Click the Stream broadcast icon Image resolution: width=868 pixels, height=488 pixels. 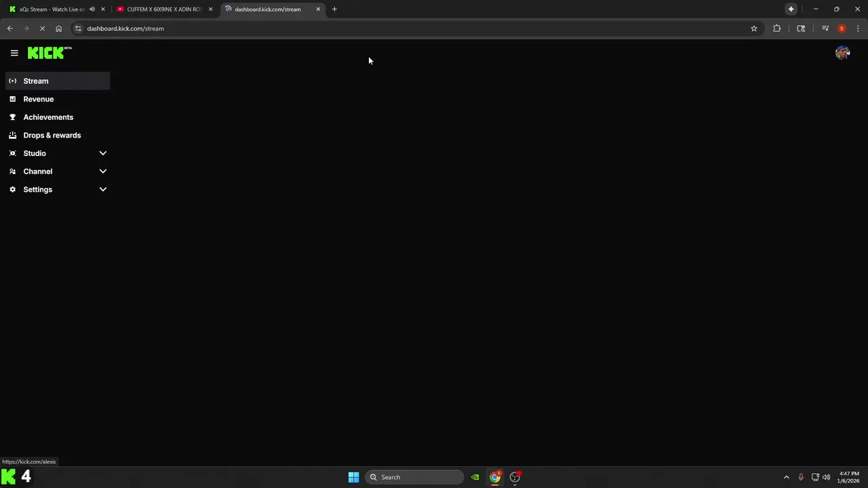click(12, 81)
